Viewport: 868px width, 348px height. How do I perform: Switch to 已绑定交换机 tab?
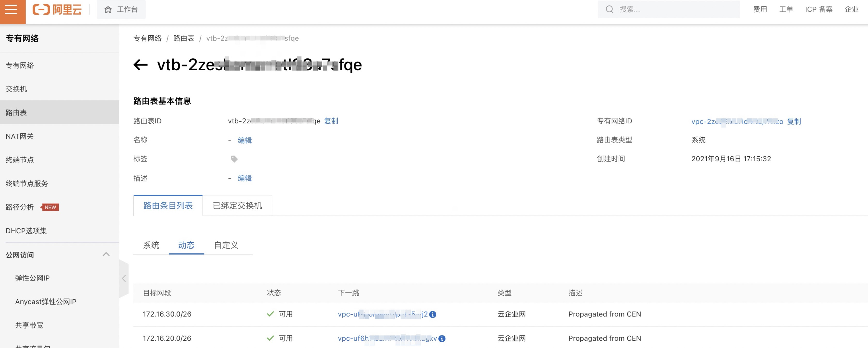(237, 206)
